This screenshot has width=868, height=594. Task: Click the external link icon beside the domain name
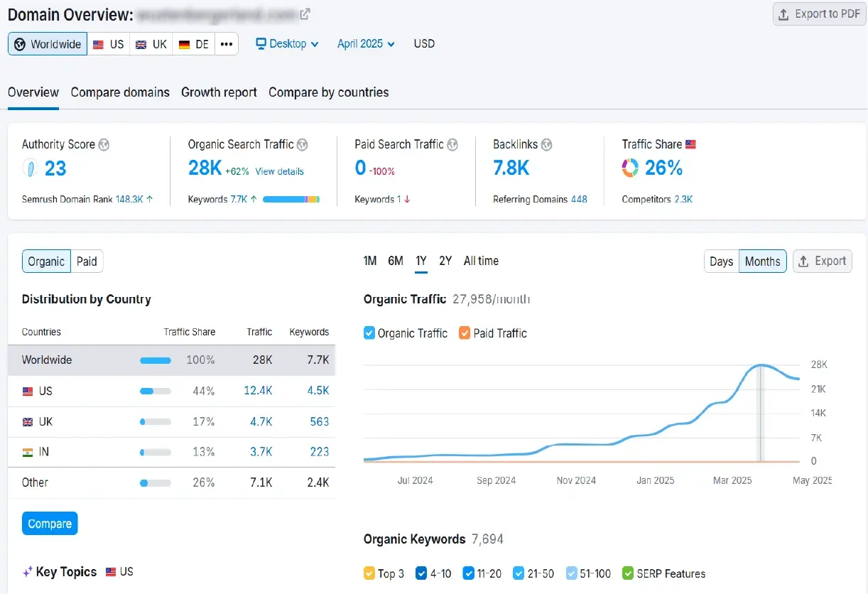coord(305,14)
